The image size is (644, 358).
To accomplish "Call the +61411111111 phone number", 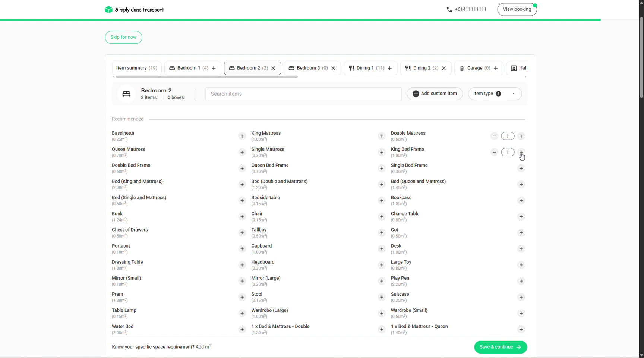I will pos(467,9).
